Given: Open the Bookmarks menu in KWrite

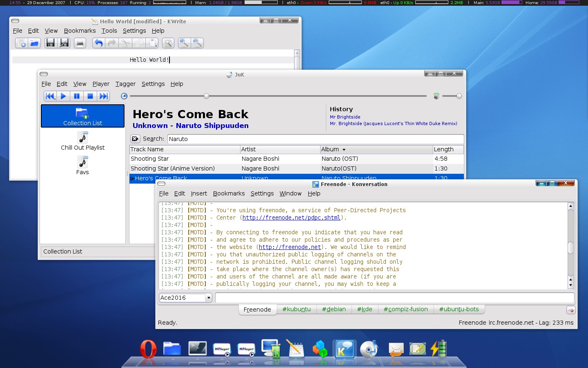Looking at the screenshot, I should (x=80, y=31).
